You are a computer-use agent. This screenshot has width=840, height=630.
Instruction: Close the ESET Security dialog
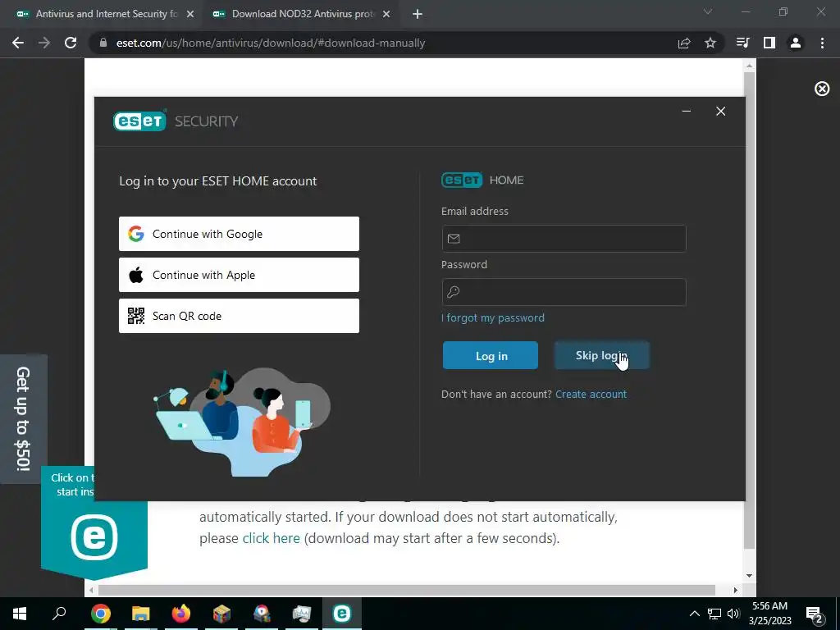tap(720, 111)
